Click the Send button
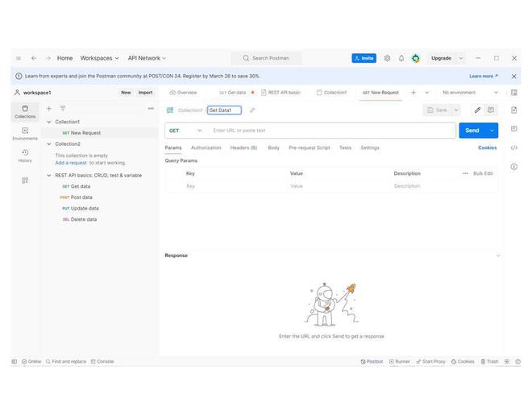 [472, 131]
